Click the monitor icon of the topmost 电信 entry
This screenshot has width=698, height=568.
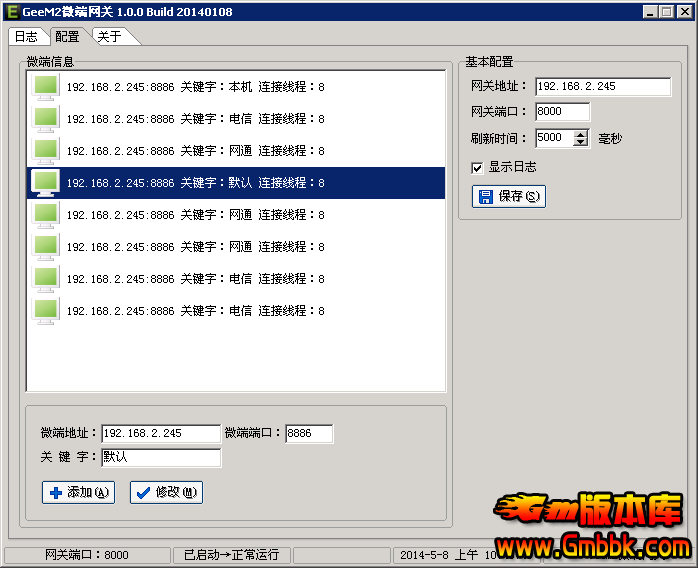tap(46, 119)
